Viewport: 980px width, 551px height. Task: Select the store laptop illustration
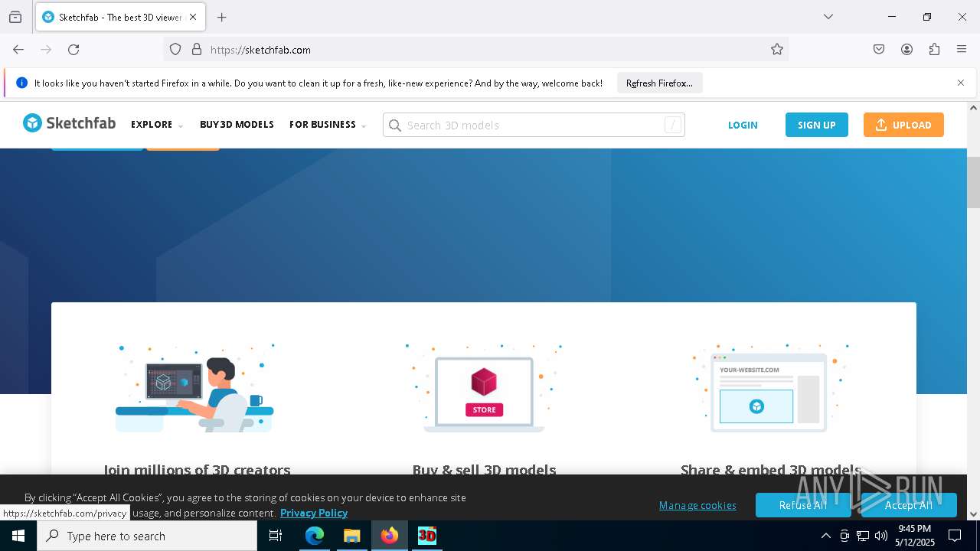tap(484, 388)
